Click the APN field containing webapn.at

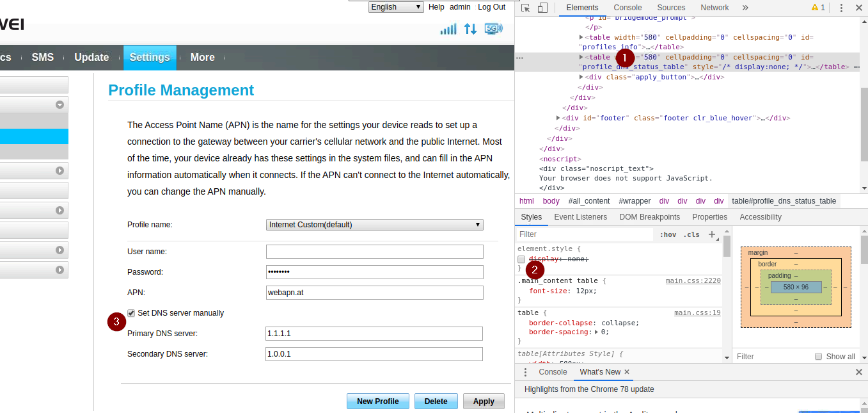click(x=375, y=293)
